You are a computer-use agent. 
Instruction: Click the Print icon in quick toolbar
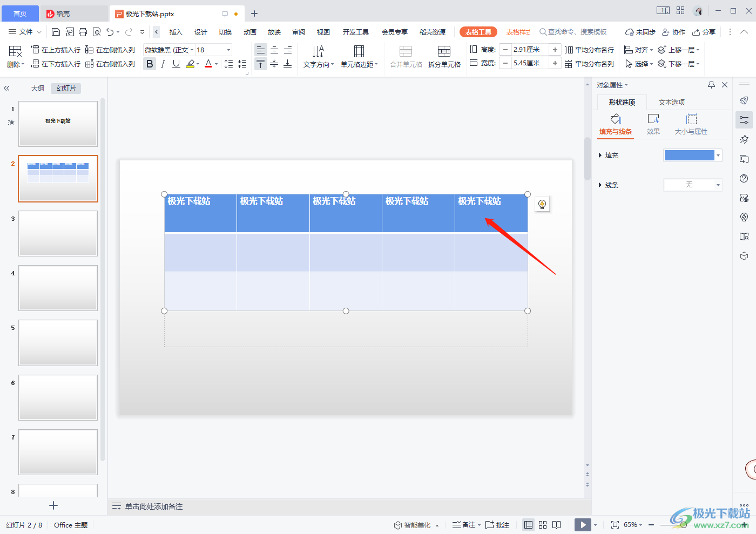[x=83, y=32]
